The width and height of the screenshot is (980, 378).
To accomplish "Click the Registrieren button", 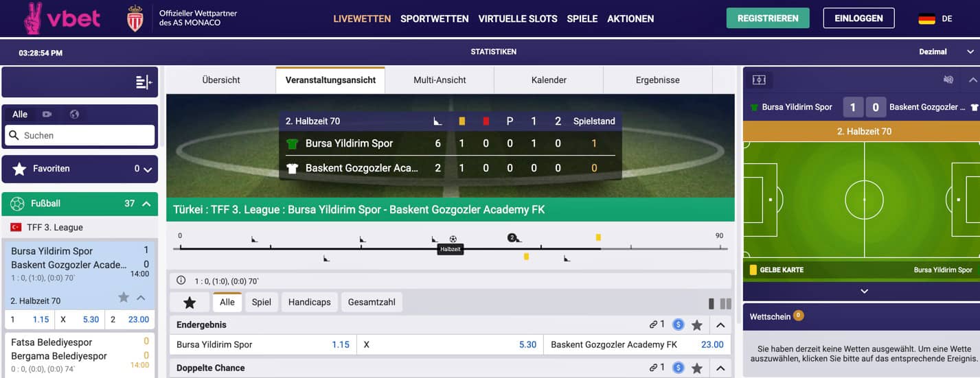I will [x=768, y=19].
